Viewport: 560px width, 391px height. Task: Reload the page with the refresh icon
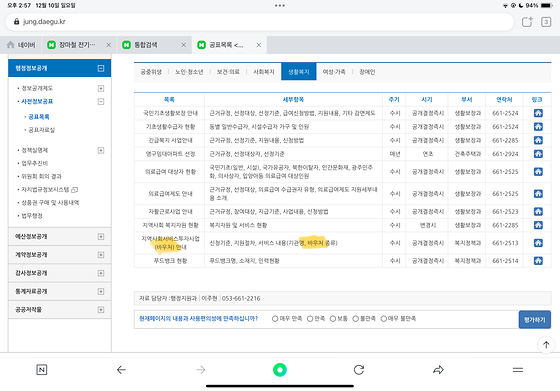(359, 370)
